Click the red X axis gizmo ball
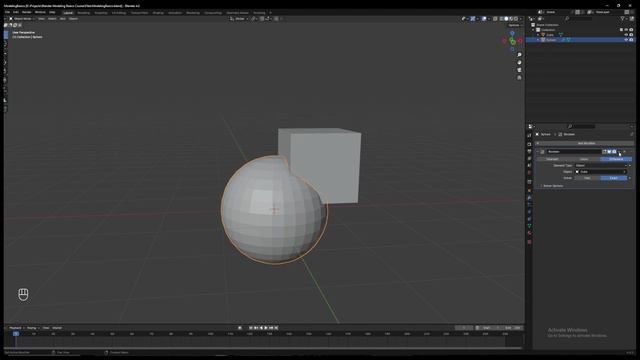640x360 pixels. pyautogui.click(x=520, y=41)
